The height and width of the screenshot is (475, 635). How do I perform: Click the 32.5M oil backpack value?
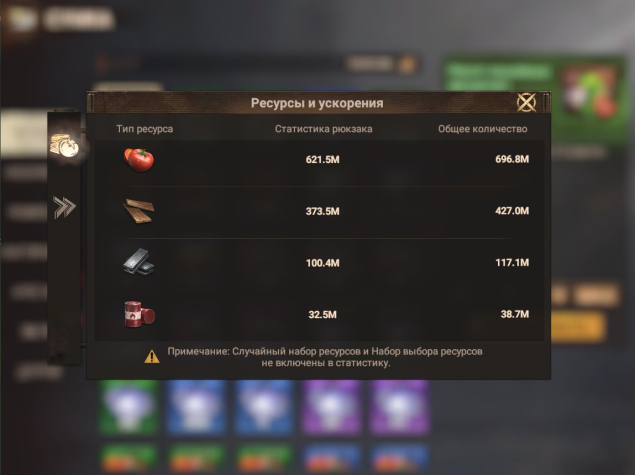322,315
